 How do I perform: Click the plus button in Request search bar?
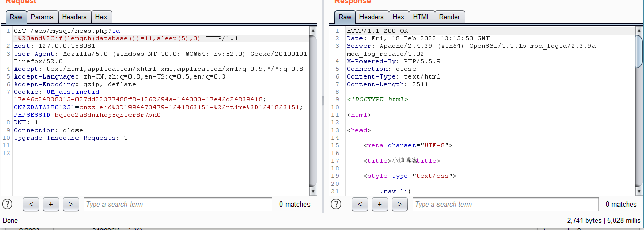(x=51, y=204)
